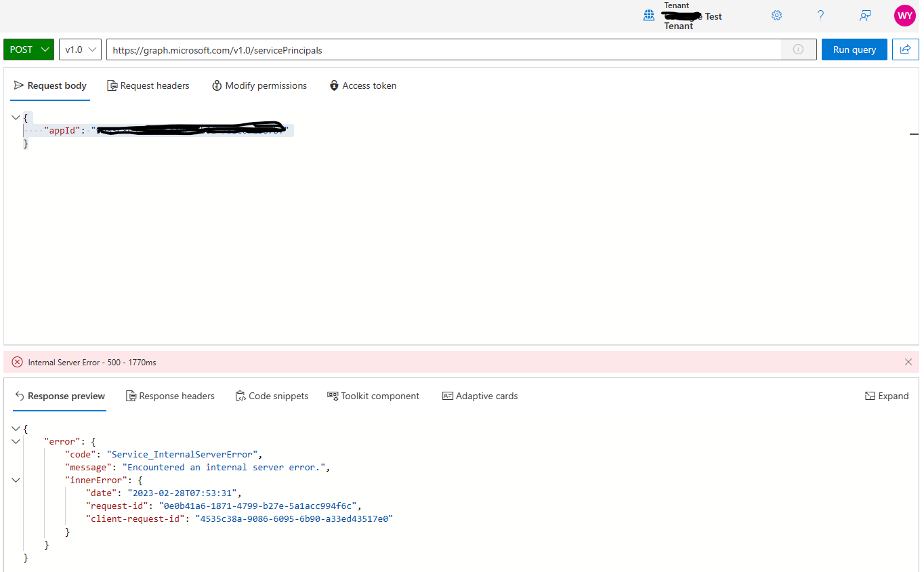Open the v1.0 API version dropdown

point(79,49)
